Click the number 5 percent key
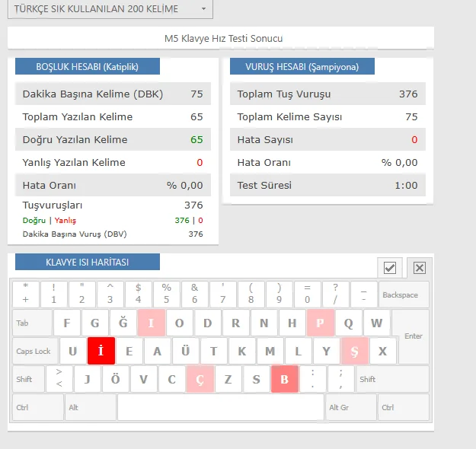This screenshot has width=476, height=449. pyautogui.click(x=166, y=295)
